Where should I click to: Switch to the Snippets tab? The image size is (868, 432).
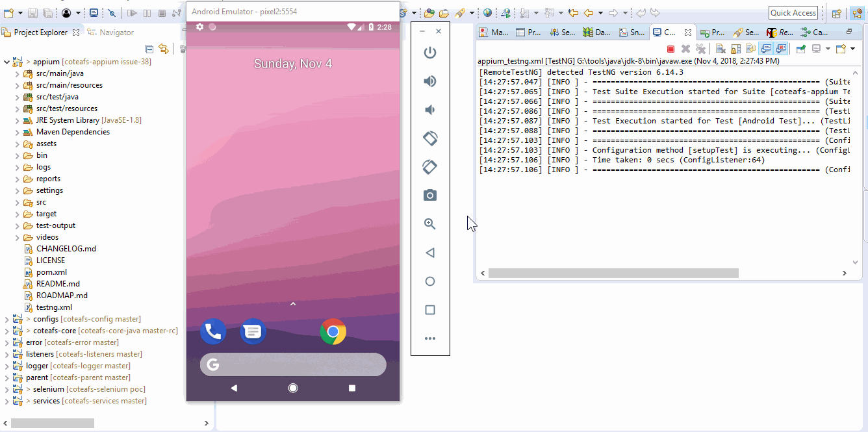click(632, 32)
